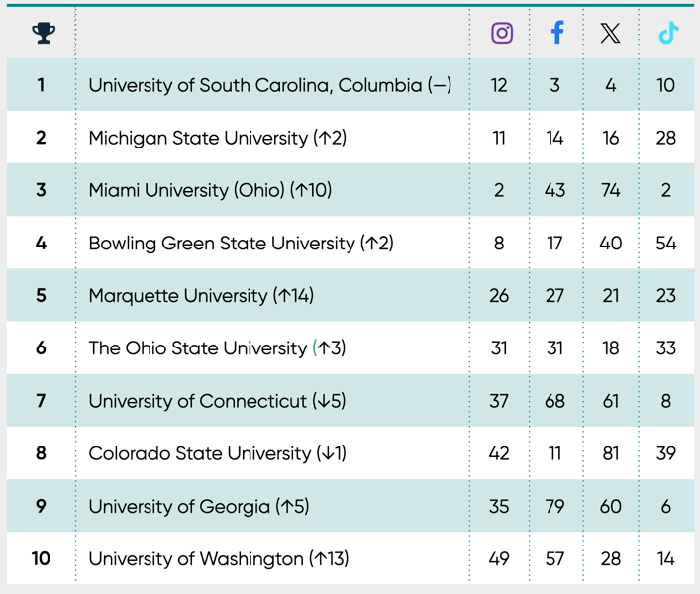Select University of South Carolina, Columbia row
The height and width of the screenshot is (594, 700).
(350, 85)
